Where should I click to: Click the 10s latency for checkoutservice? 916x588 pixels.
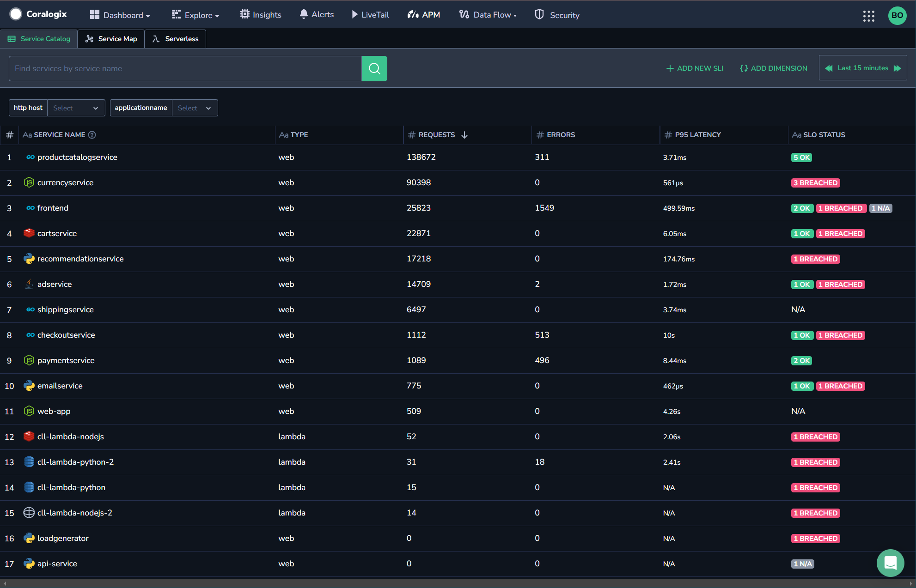click(669, 335)
